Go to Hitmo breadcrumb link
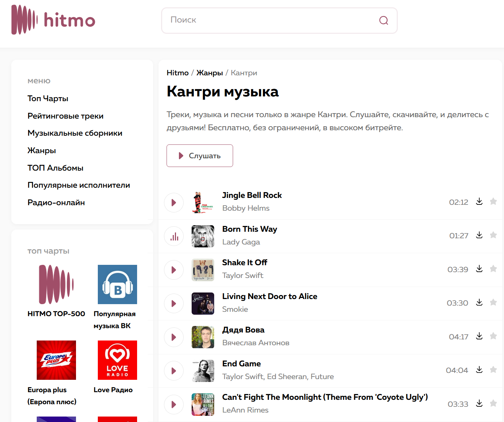Viewport: 504px width, 422px height. (177, 73)
